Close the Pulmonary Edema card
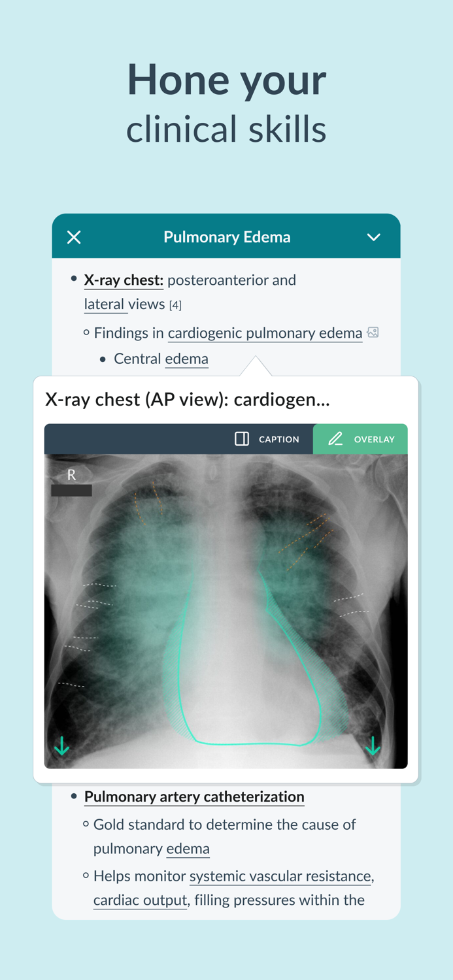453x980 pixels. pyautogui.click(x=74, y=237)
